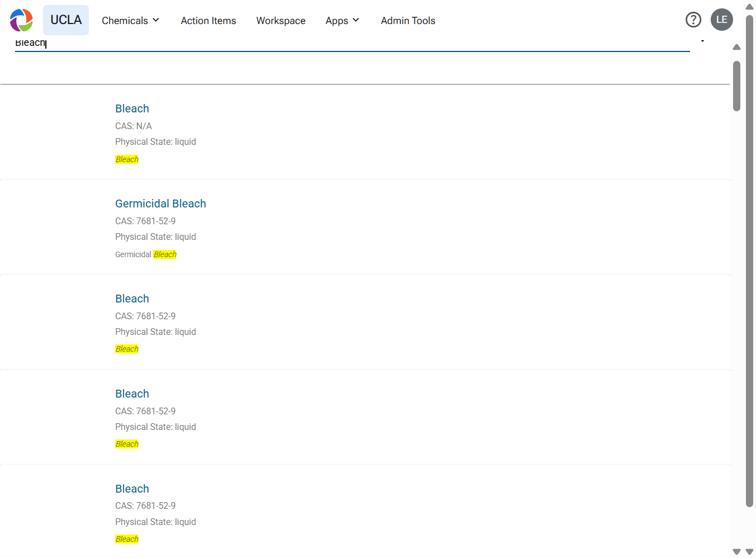Open Admin Tools in the navigation bar
The height and width of the screenshot is (558, 756).
408,21
